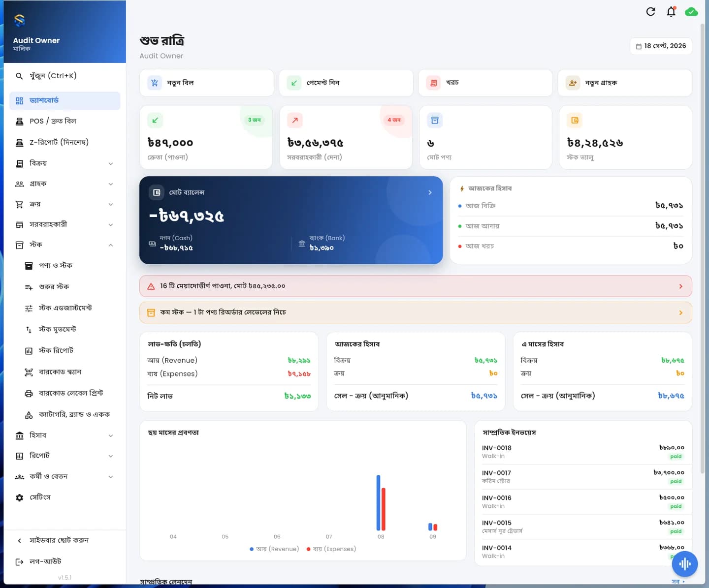Open ড্যাশবোর্ড in the sidebar
709x588 pixels.
coord(64,100)
